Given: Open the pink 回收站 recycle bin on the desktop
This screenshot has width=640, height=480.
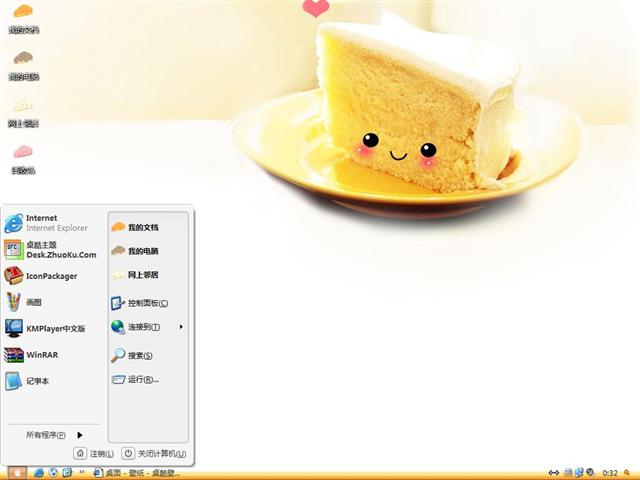Looking at the screenshot, I should pos(23,159).
